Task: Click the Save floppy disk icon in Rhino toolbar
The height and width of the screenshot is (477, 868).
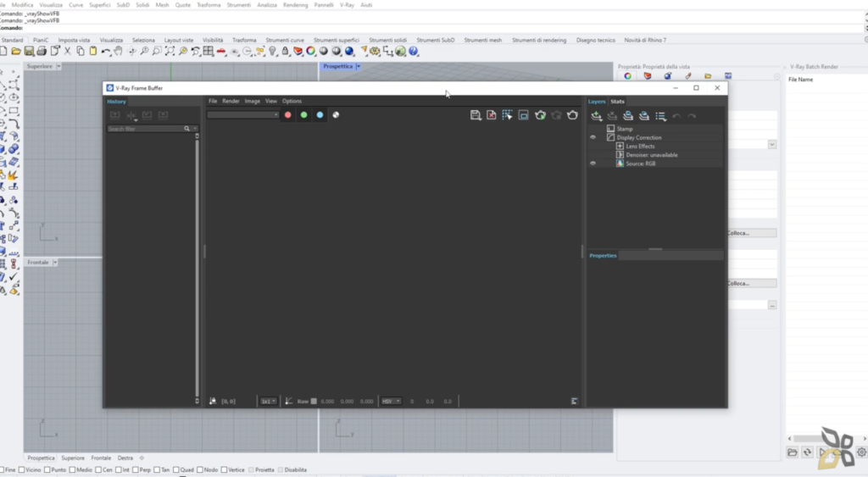Action: 29,51
